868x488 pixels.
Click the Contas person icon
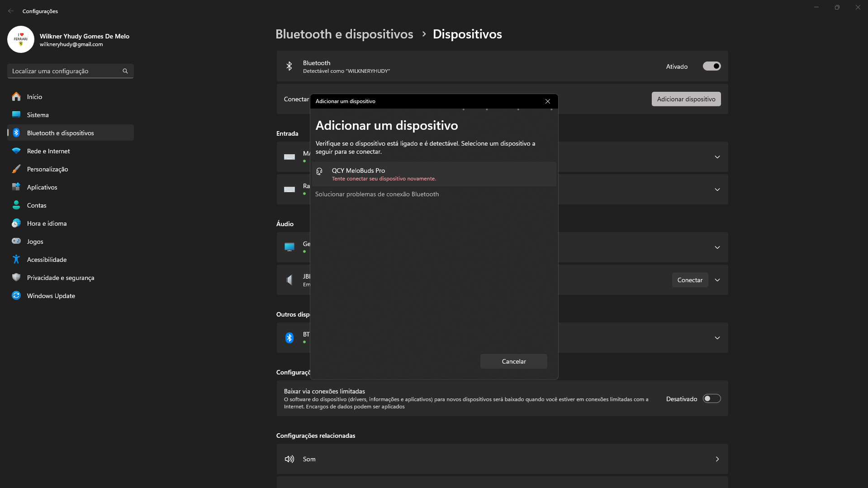point(16,205)
